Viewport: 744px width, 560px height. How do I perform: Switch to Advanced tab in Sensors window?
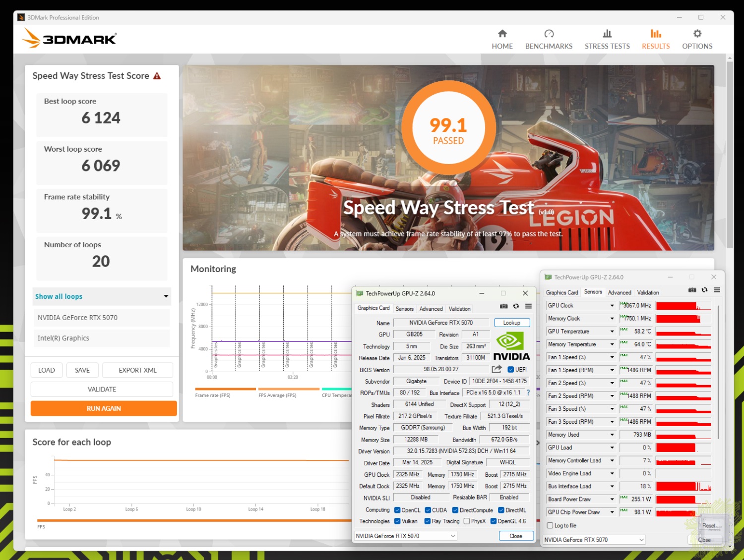(620, 292)
